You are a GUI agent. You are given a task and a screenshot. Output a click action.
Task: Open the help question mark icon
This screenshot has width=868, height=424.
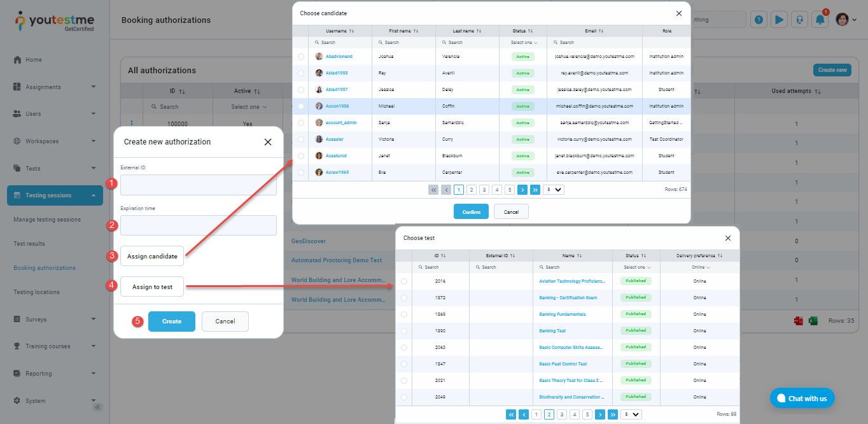[759, 20]
